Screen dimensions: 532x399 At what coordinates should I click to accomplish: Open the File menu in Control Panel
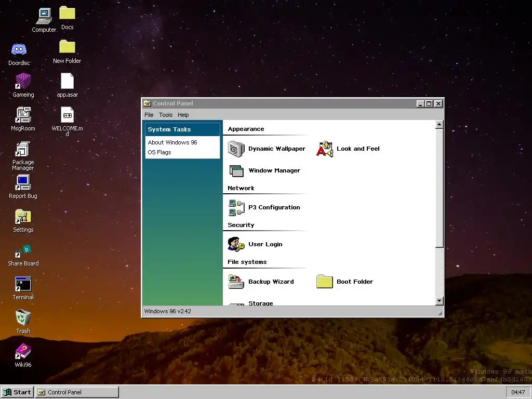tap(149, 115)
